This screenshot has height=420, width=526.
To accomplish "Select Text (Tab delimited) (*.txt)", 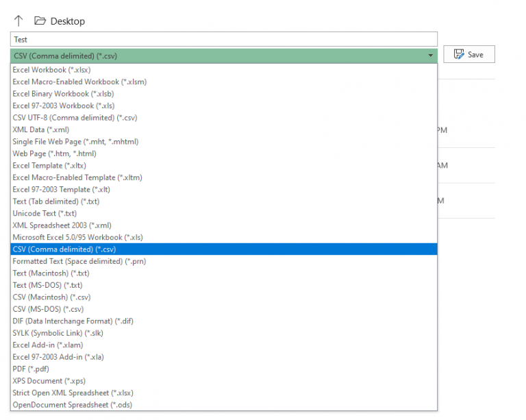I will tap(224, 201).
